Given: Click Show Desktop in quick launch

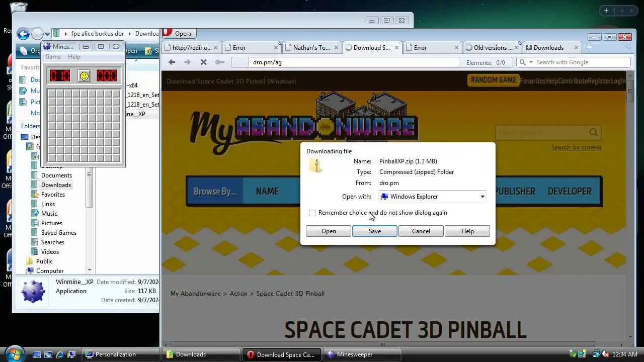Looking at the screenshot, I should [37, 354].
